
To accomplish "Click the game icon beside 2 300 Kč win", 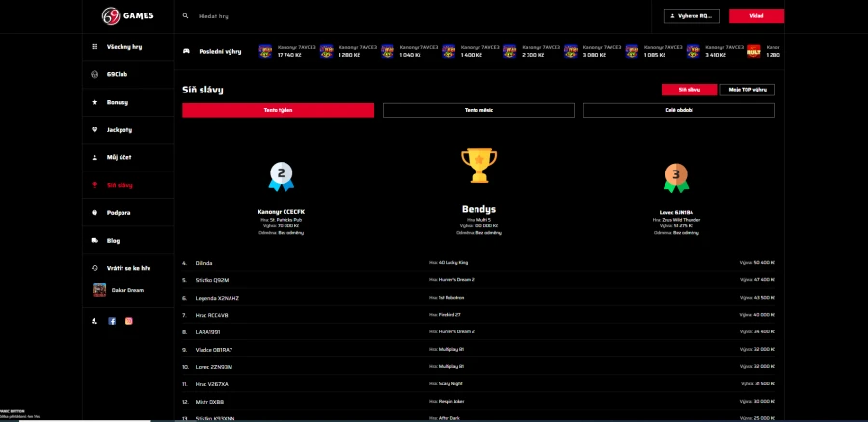I will point(510,51).
